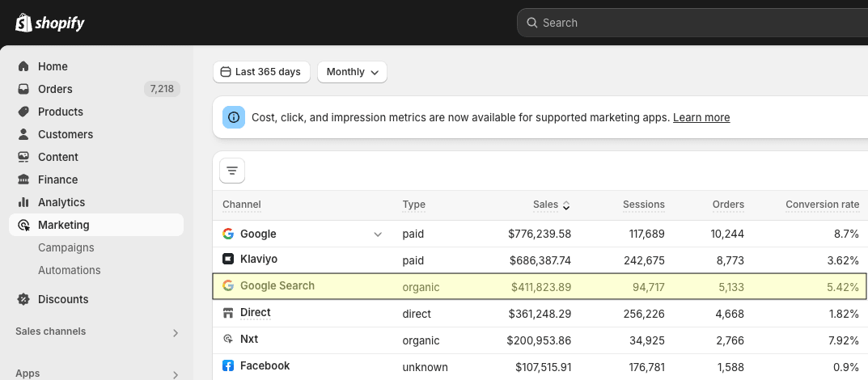Click the Analytics bar chart icon
Viewport: 868px width, 380px height.
click(x=23, y=202)
